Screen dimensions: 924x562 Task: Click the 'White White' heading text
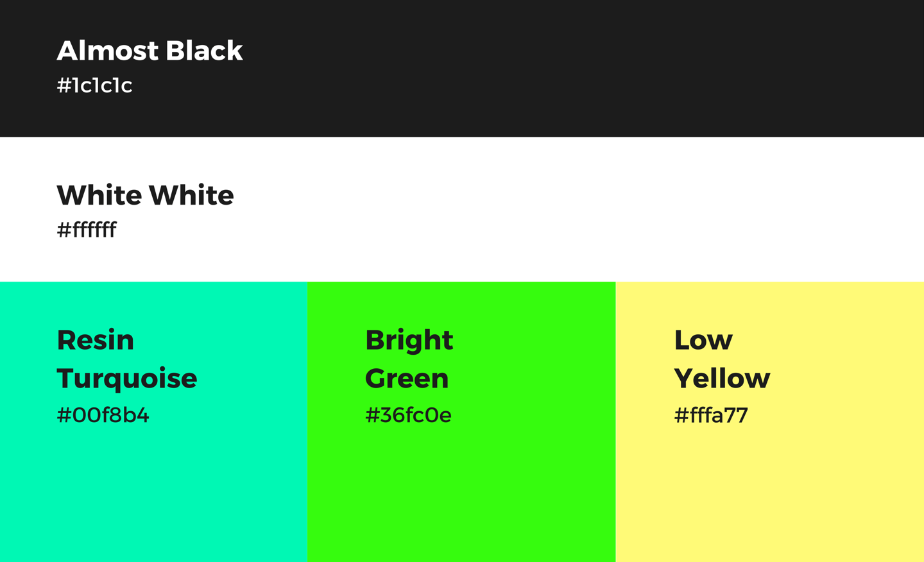click(x=145, y=195)
